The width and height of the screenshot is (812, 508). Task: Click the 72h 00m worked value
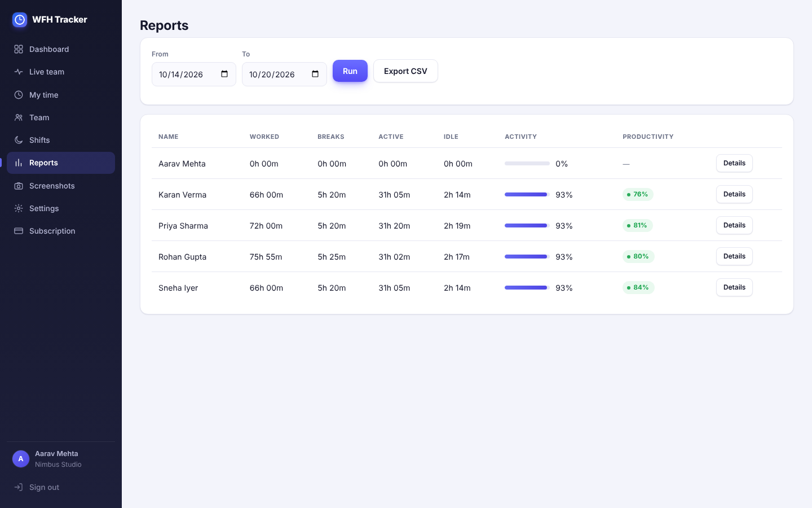pyautogui.click(x=266, y=226)
